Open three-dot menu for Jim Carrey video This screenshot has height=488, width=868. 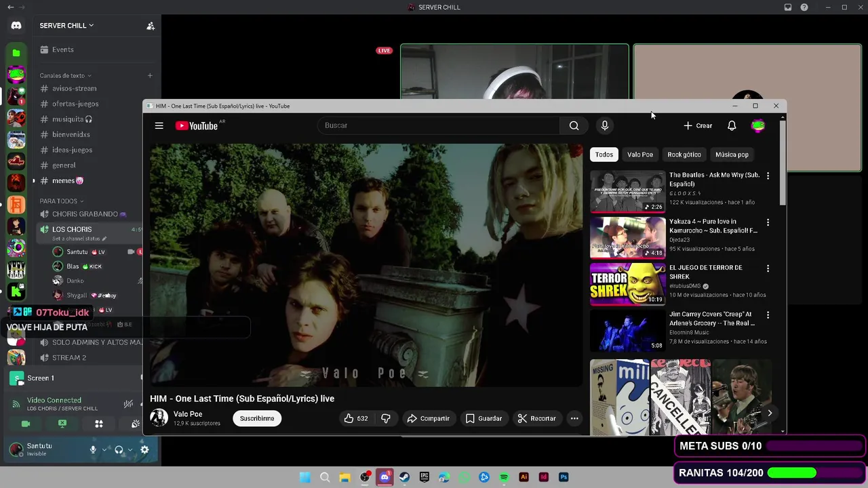pos(768,315)
